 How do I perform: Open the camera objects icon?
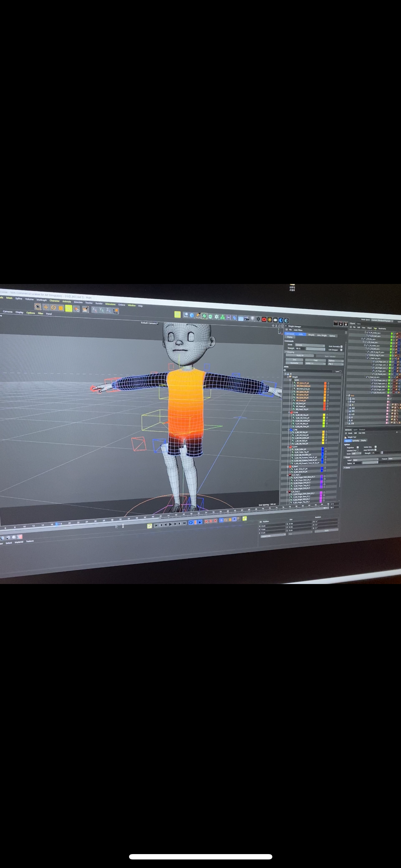coord(247,318)
